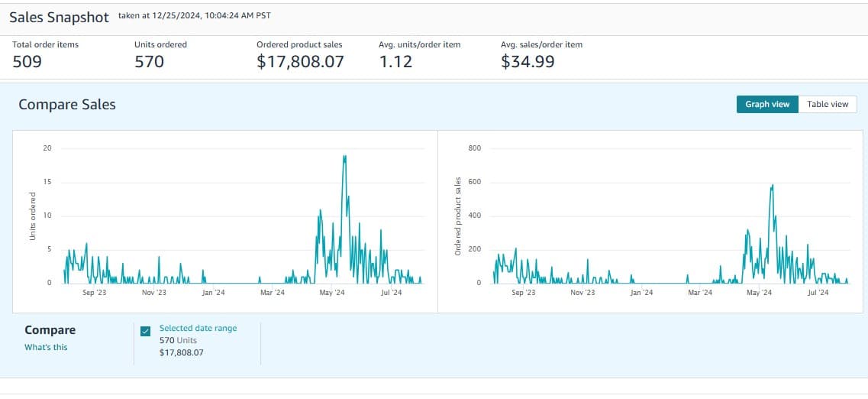Click the Avg. sales/order item value $34.99
Image resolution: width=868 pixels, height=399 pixels.
(528, 62)
